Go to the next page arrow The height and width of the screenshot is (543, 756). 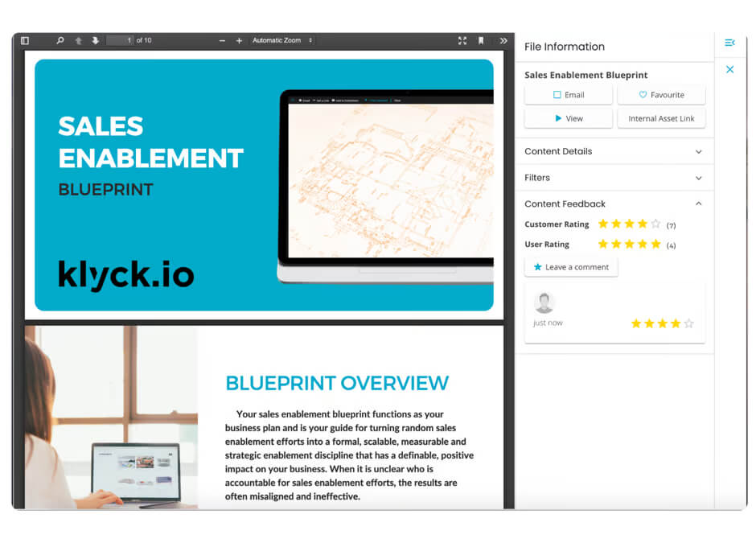pyautogui.click(x=96, y=40)
